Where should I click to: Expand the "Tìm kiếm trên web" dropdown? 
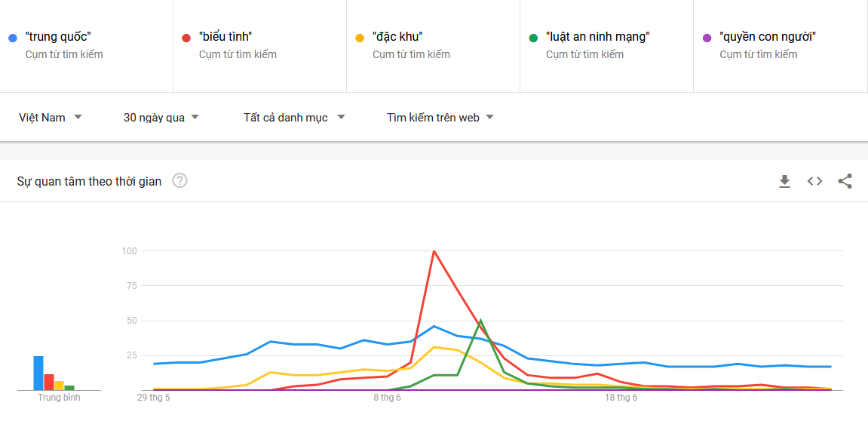(440, 118)
